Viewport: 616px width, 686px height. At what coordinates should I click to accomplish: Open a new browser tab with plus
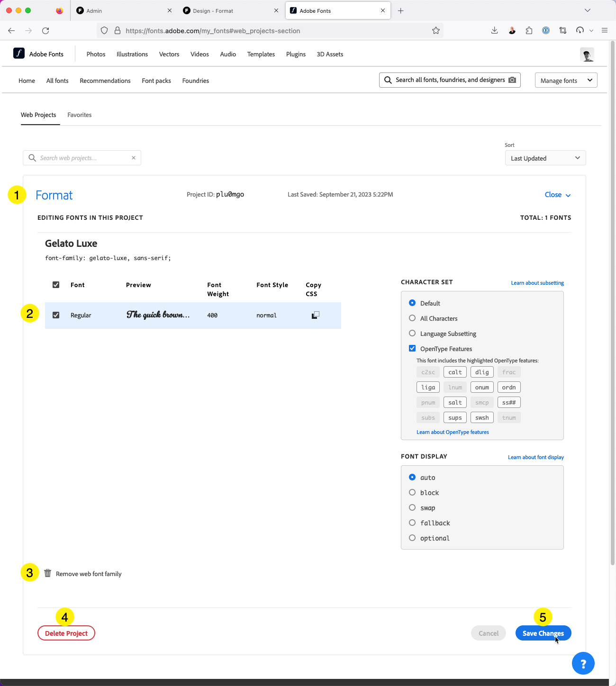point(401,11)
